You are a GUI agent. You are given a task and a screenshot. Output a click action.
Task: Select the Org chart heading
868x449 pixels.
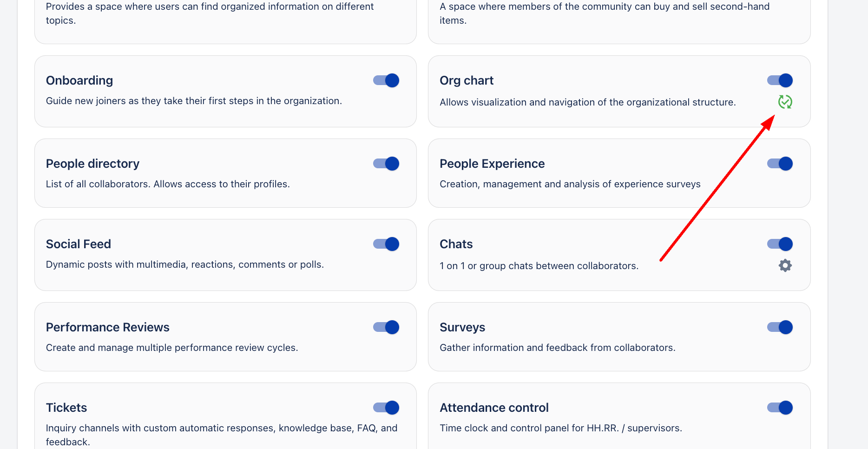tap(467, 80)
